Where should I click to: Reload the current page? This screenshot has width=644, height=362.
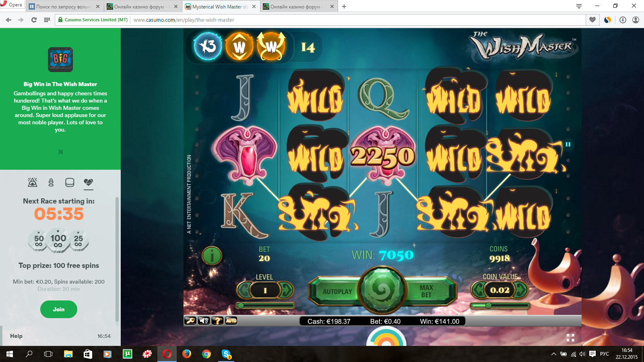pyautogui.click(x=34, y=20)
